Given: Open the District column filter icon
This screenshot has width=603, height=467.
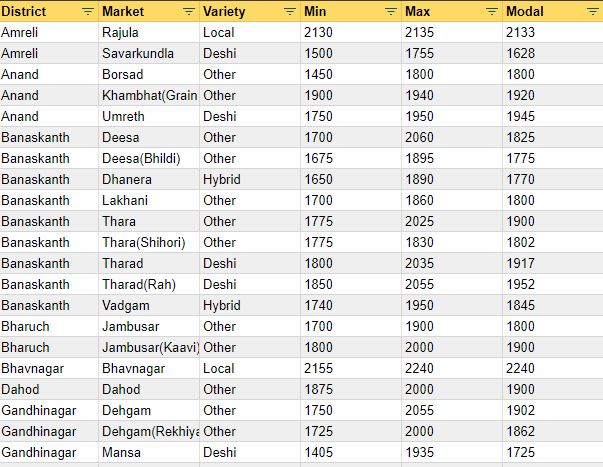Looking at the screenshot, I should [x=87, y=11].
